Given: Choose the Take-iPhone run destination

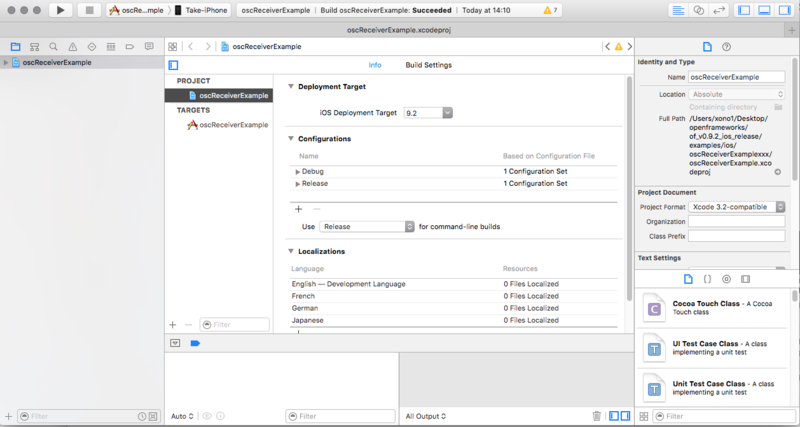Looking at the screenshot, I should (x=202, y=10).
